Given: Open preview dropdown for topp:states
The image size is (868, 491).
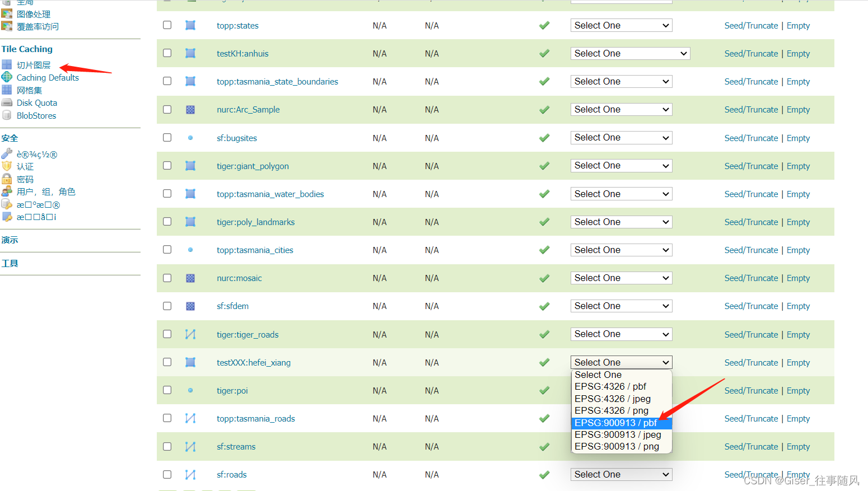Looking at the screenshot, I should pyautogui.click(x=621, y=25).
